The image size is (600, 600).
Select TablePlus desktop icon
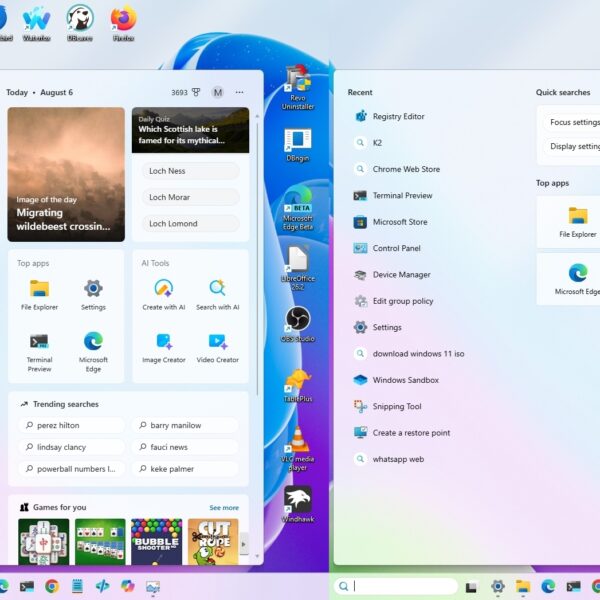(298, 386)
